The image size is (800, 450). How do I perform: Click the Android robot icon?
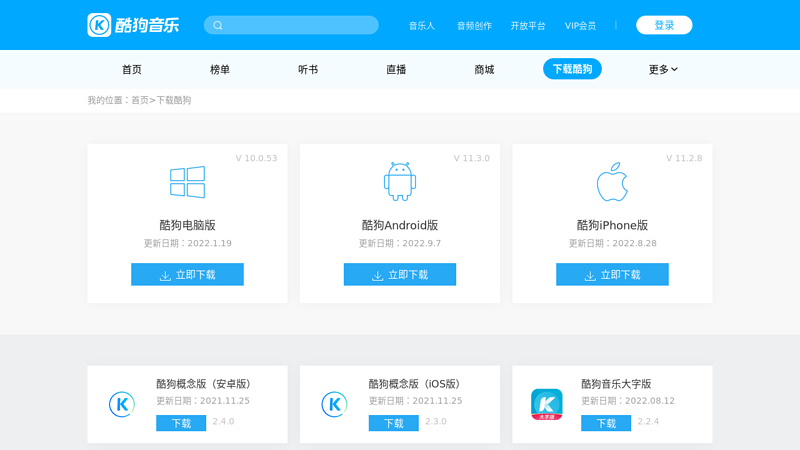click(x=400, y=182)
